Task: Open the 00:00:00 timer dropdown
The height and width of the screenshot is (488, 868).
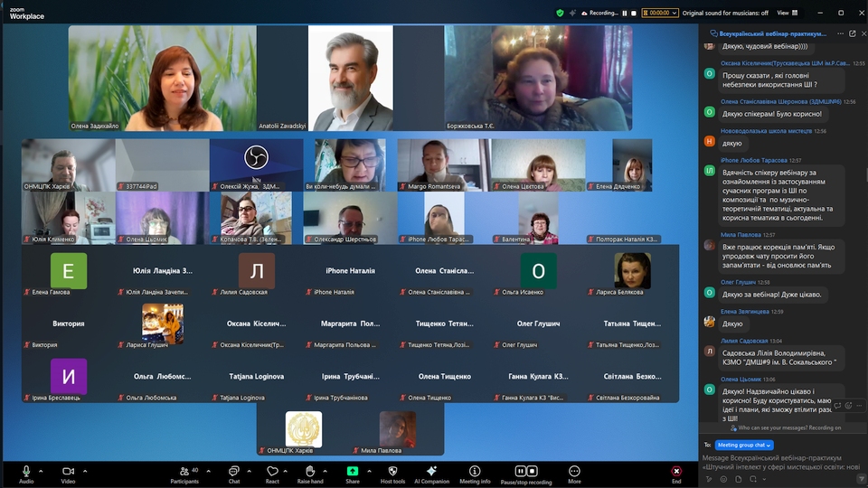Action: point(660,13)
